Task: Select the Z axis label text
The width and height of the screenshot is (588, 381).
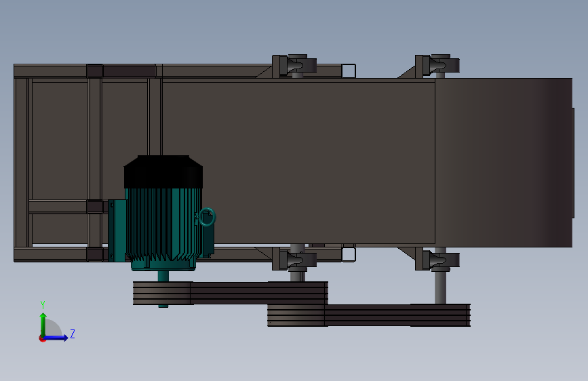Action: (x=73, y=334)
